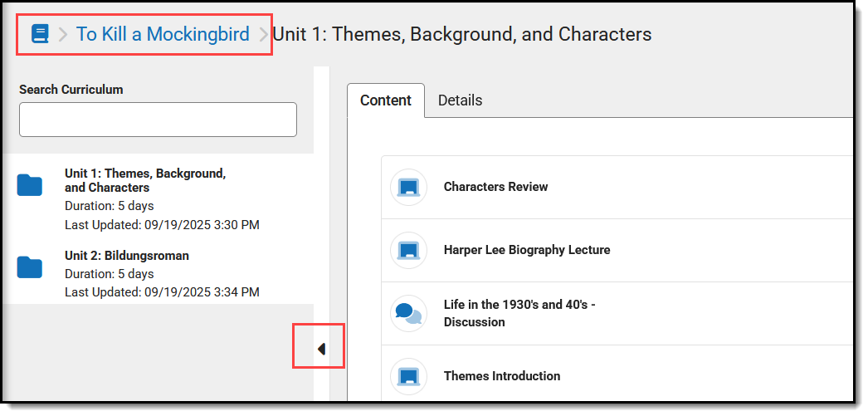Screen dimensions: 868x416
Task: Open the Themes Introduction item
Action: pyautogui.click(x=502, y=376)
